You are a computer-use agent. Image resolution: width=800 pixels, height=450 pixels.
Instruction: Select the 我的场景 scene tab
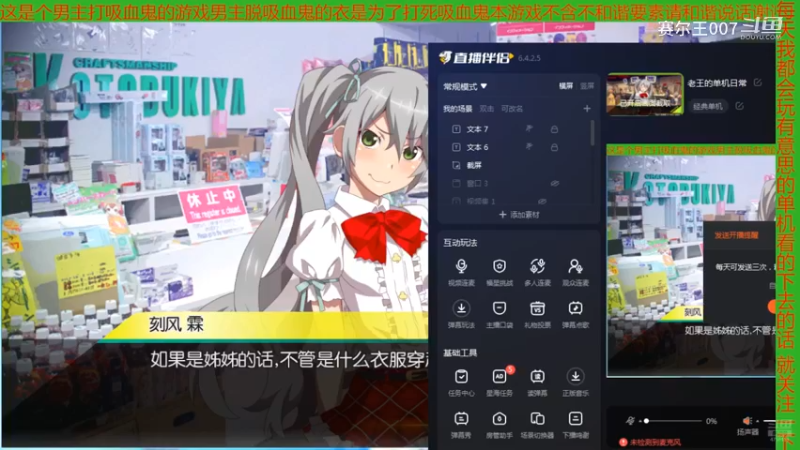coord(457,109)
